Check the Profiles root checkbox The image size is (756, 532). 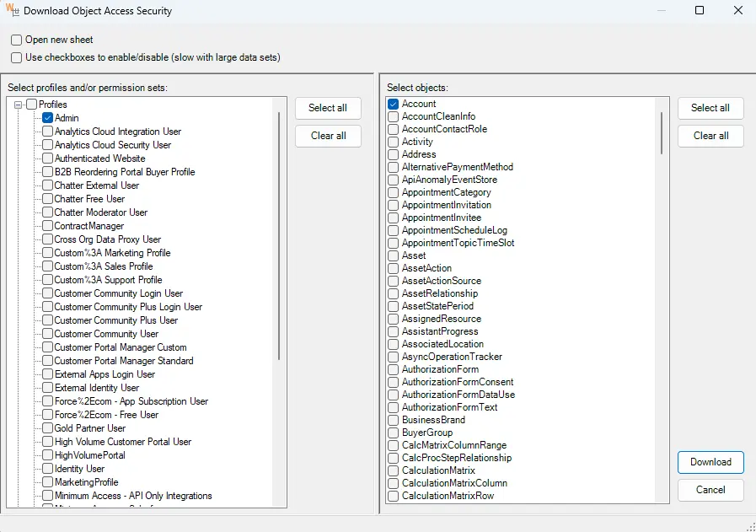click(x=32, y=105)
